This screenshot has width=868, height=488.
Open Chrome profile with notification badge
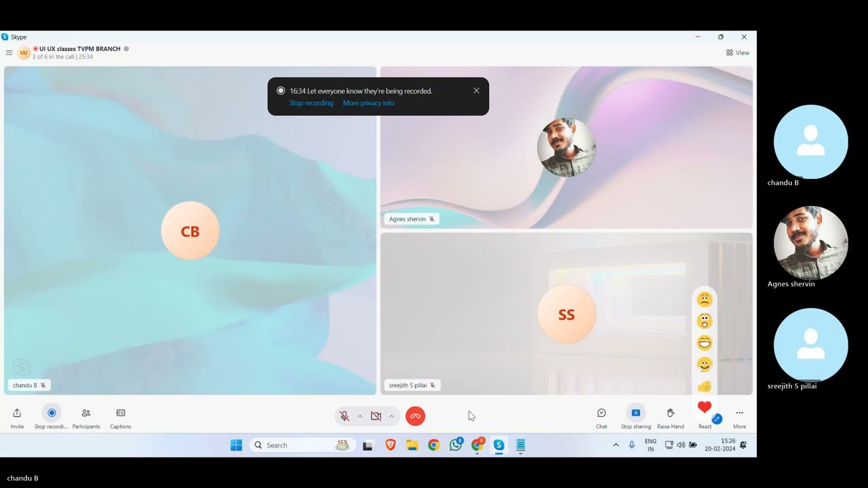pos(477,445)
